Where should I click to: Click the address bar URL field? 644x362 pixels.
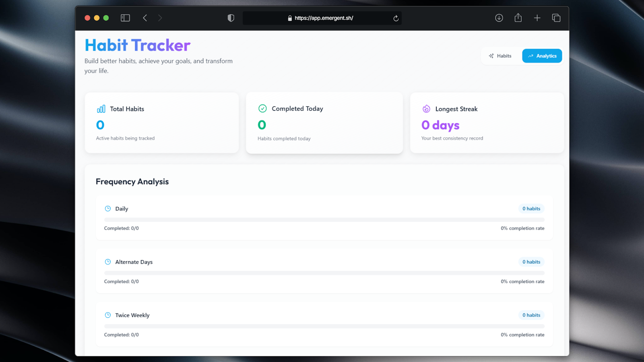[x=322, y=18]
